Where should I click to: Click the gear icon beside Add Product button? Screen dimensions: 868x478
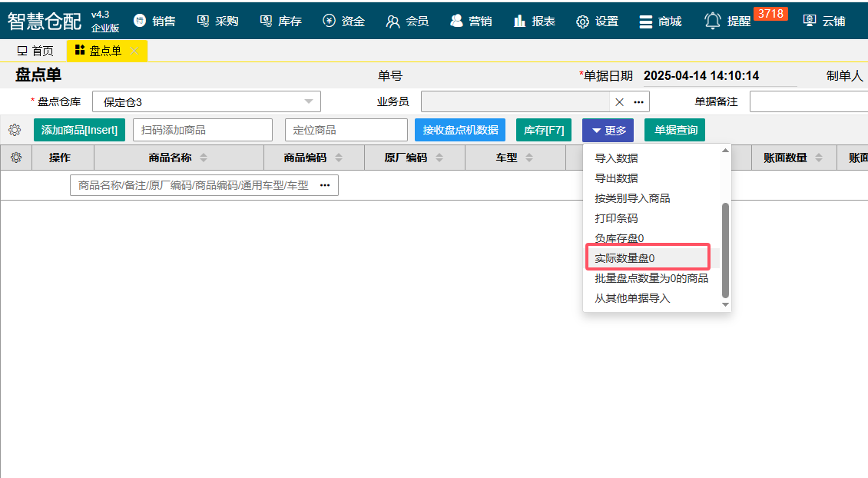tap(15, 131)
